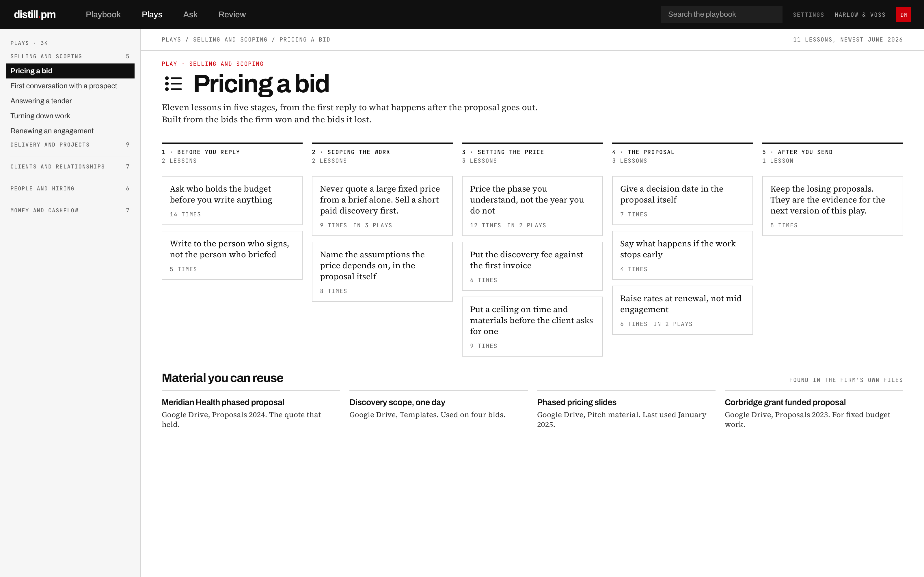Click the Marlow & Voss workspace link
924x577 pixels.
[x=860, y=15]
